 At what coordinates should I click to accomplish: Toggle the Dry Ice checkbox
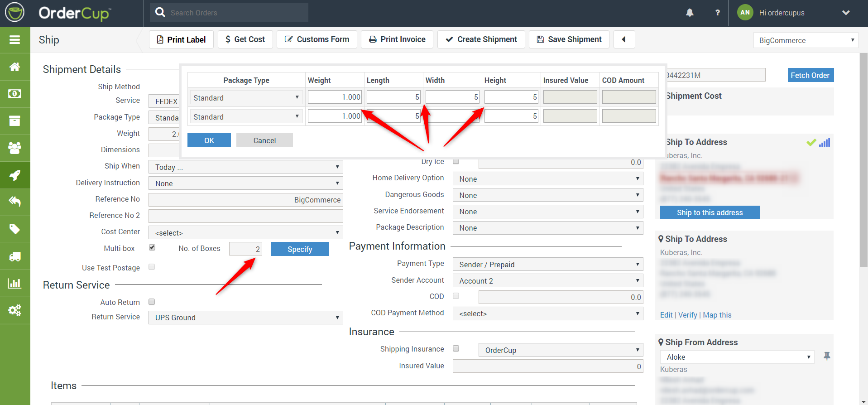[456, 161]
